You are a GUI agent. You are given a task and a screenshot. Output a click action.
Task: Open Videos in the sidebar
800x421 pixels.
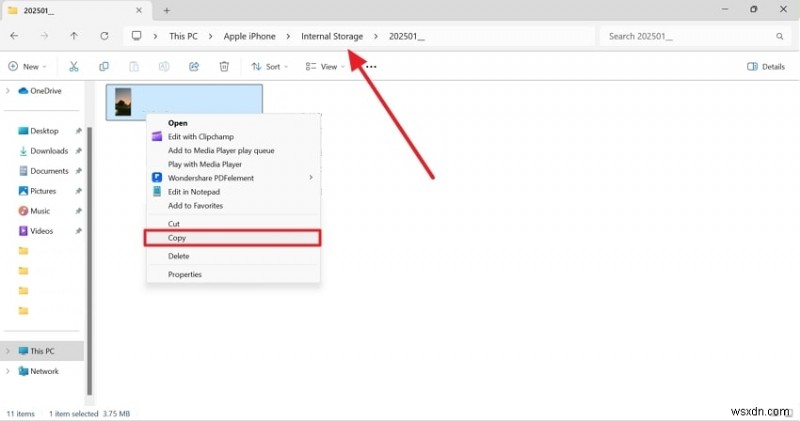click(x=36, y=231)
